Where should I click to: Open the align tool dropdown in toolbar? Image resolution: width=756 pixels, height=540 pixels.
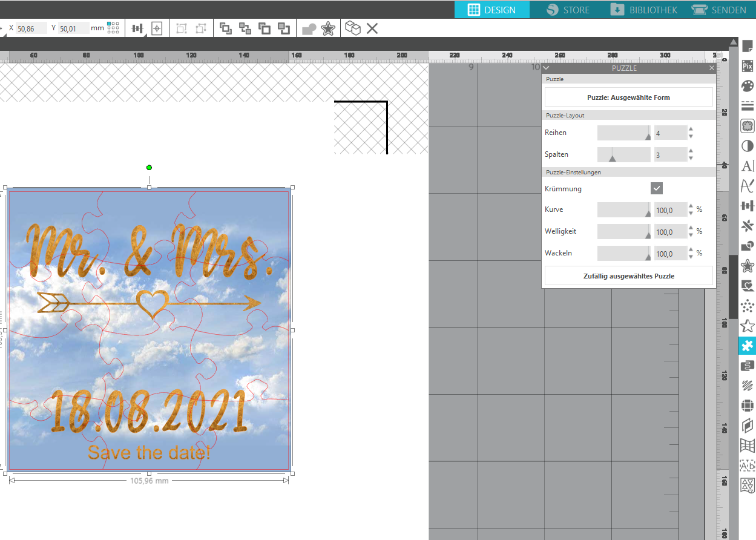click(x=138, y=28)
